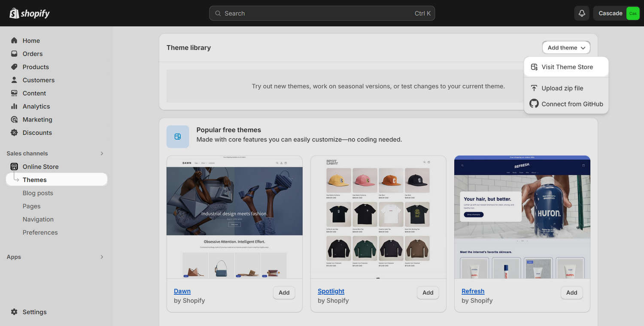
Task: Click the Marketing target icon
Action: click(x=14, y=119)
